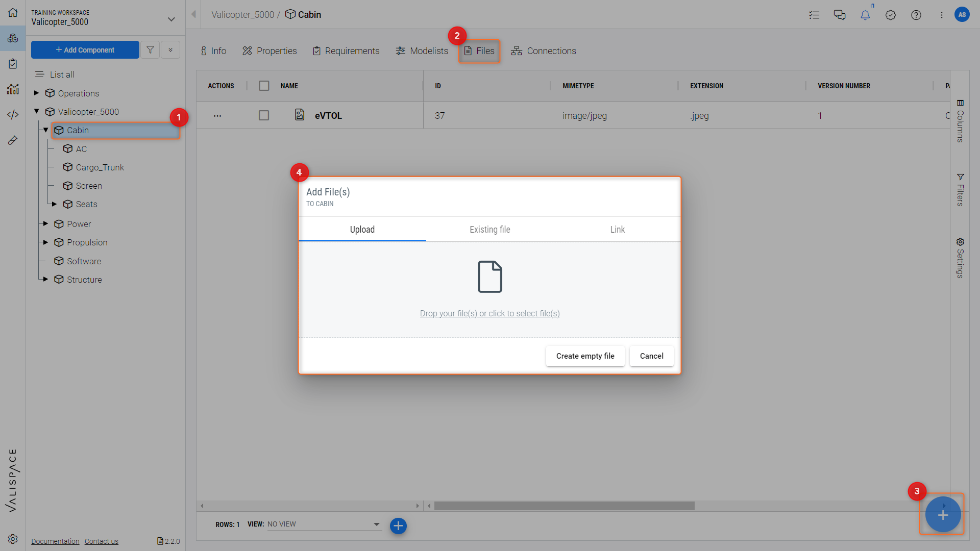Switch to the Info tab
This screenshot has width=980, height=551.
click(213, 51)
